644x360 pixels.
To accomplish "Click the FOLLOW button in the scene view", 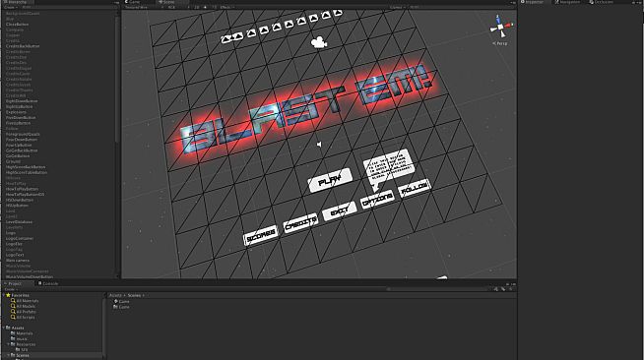I will pyautogui.click(x=415, y=189).
